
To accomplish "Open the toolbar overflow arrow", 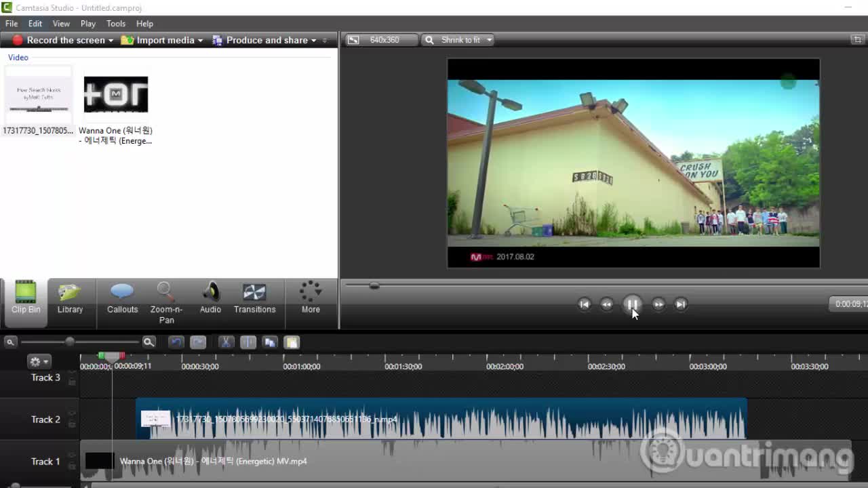I will click(x=325, y=41).
